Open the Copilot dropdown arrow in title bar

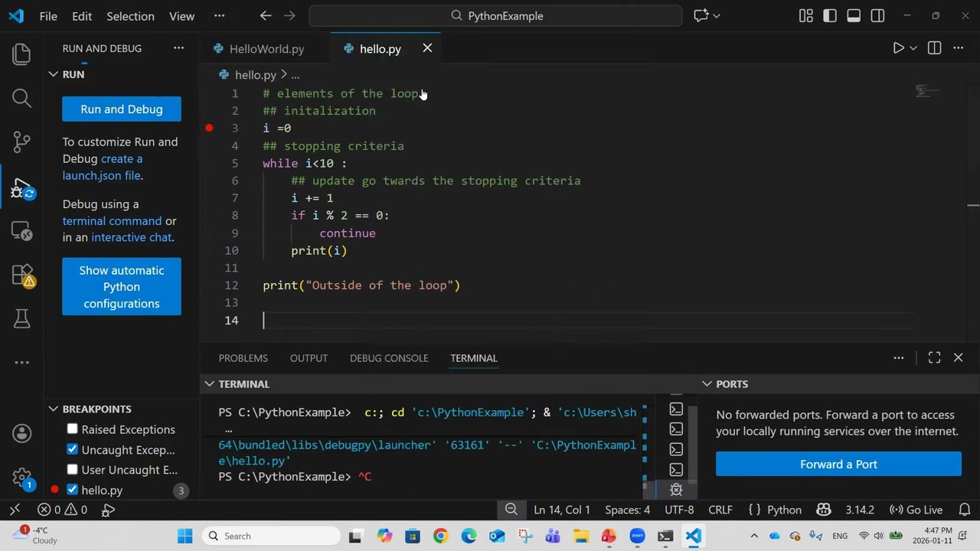[717, 15]
